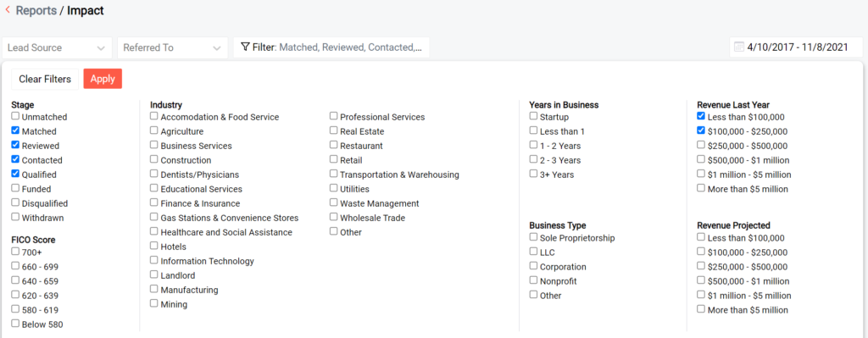Screen dimensions: 868x338
Task: Check the 700+ FICO Score box
Action: (x=15, y=252)
